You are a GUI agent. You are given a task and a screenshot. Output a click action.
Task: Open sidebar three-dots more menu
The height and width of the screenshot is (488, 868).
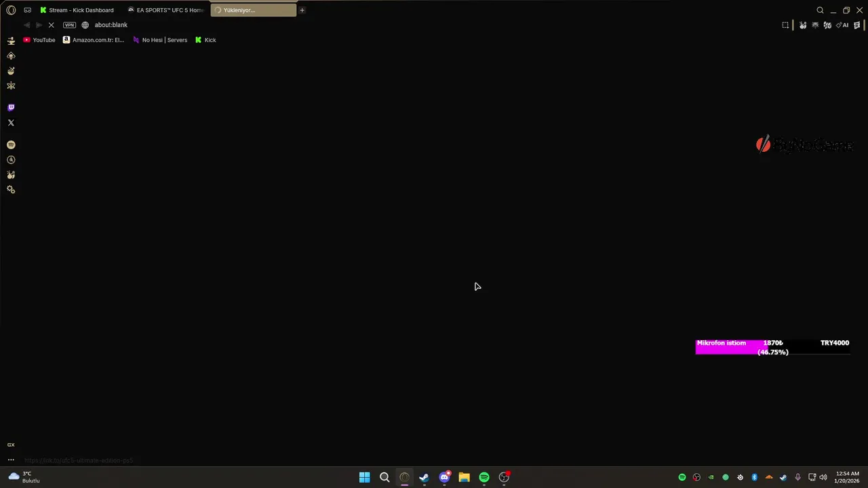(11, 460)
